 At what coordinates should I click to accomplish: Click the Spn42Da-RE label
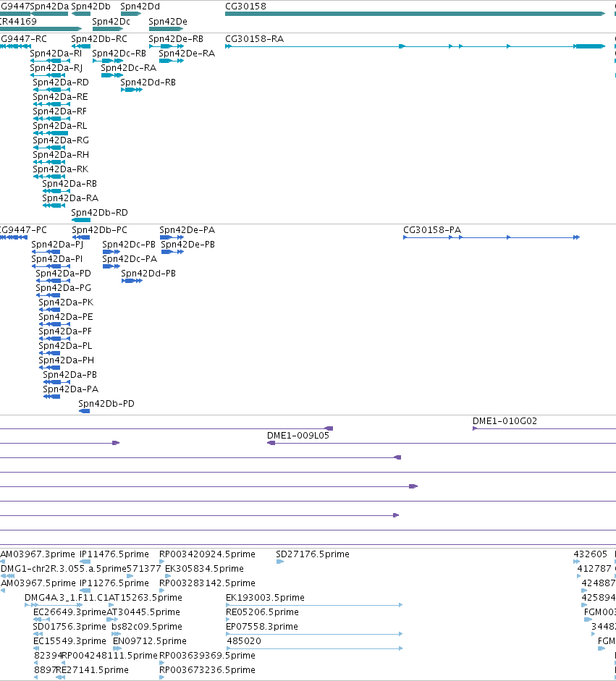[x=60, y=96]
